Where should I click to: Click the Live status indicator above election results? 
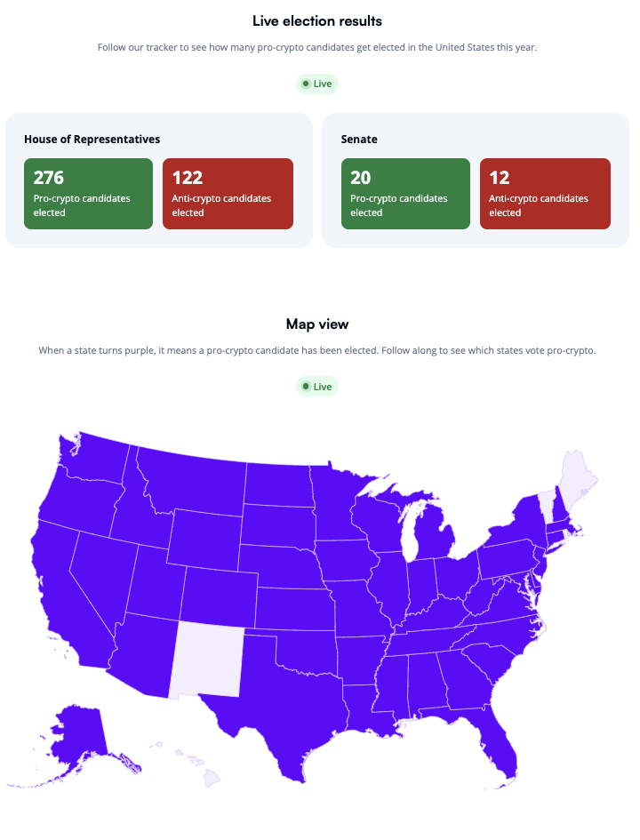coord(316,83)
